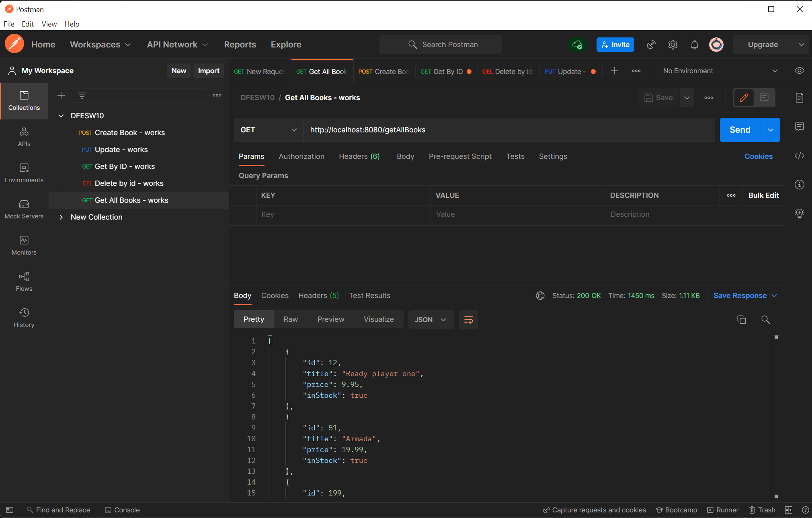Viewport: 812px width, 518px height.
Task: Click the Search Postman field
Action: [x=441, y=45]
